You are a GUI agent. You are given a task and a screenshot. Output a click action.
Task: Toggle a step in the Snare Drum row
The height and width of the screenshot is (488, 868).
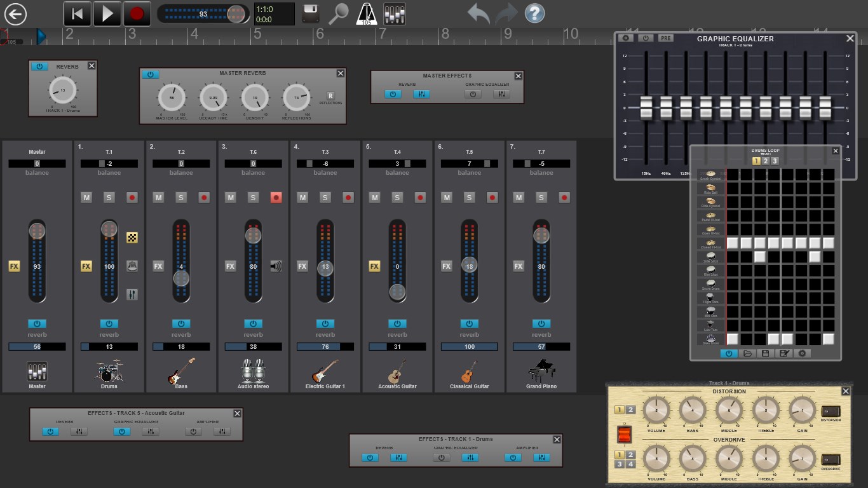(731, 285)
